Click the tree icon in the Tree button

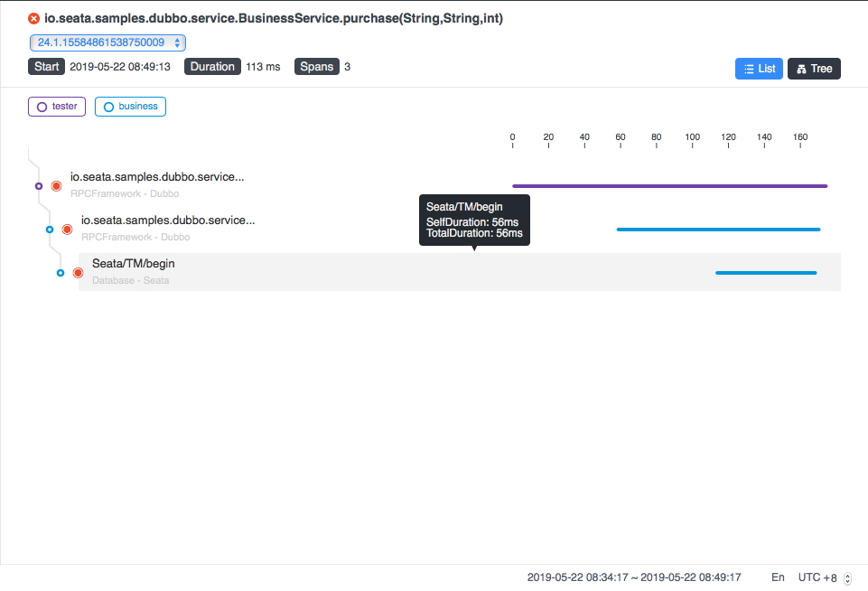tap(801, 70)
